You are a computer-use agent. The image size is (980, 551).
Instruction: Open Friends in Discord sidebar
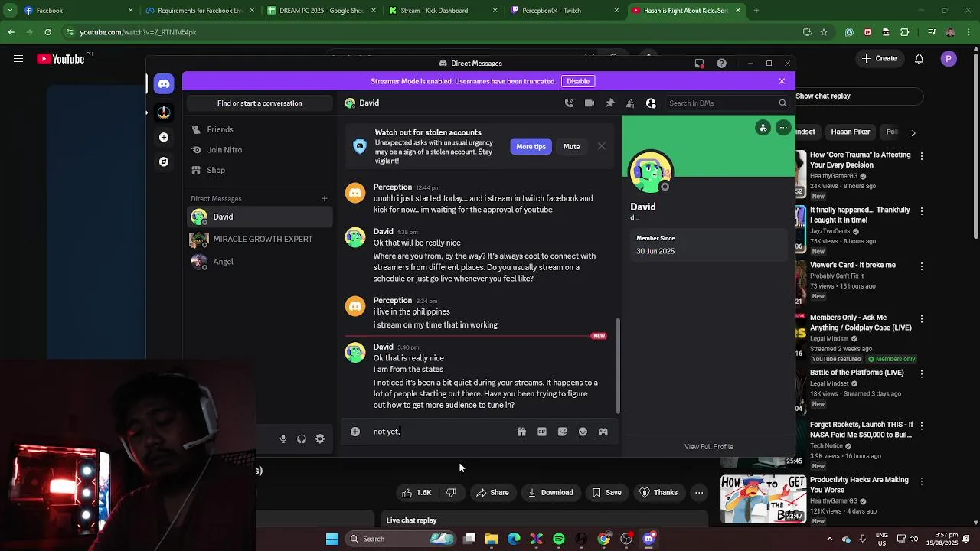coord(259,129)
